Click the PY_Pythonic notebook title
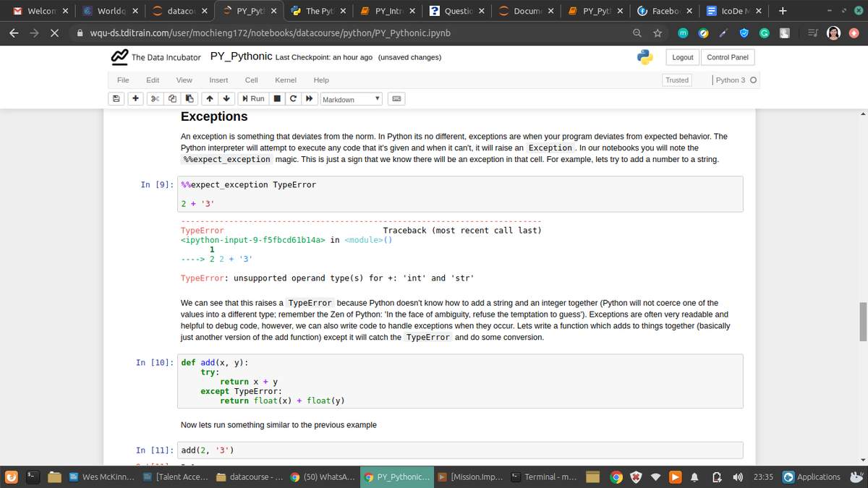 (241, 56)
